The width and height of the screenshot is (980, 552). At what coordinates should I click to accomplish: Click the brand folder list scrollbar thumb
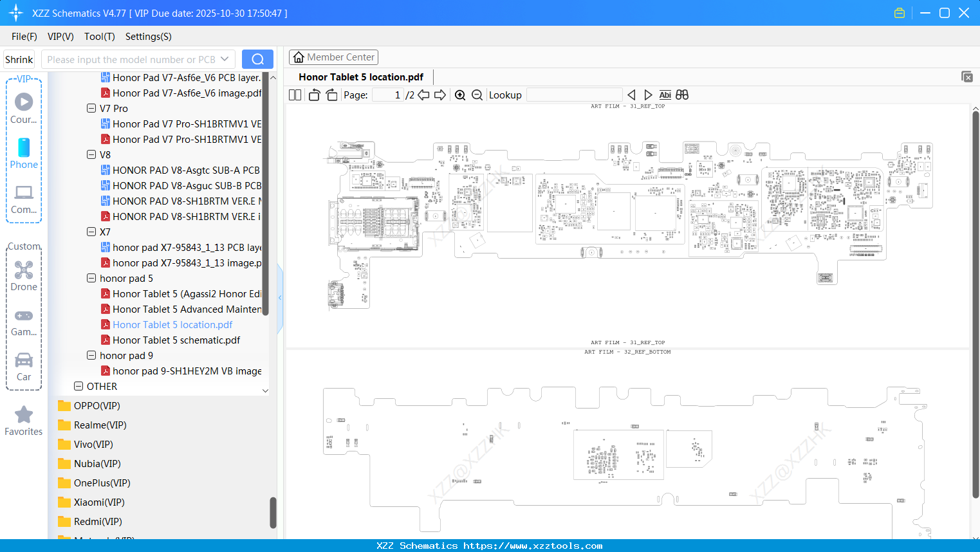coord(273,512)
